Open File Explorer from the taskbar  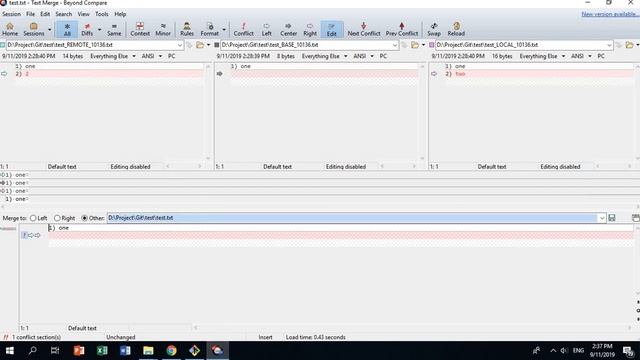[x=148, y=351]
